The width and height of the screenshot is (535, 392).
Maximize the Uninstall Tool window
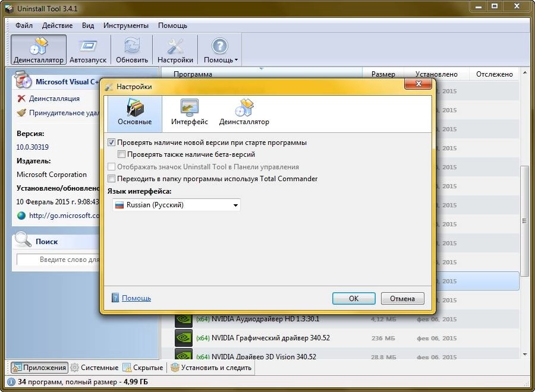(495, 6)
